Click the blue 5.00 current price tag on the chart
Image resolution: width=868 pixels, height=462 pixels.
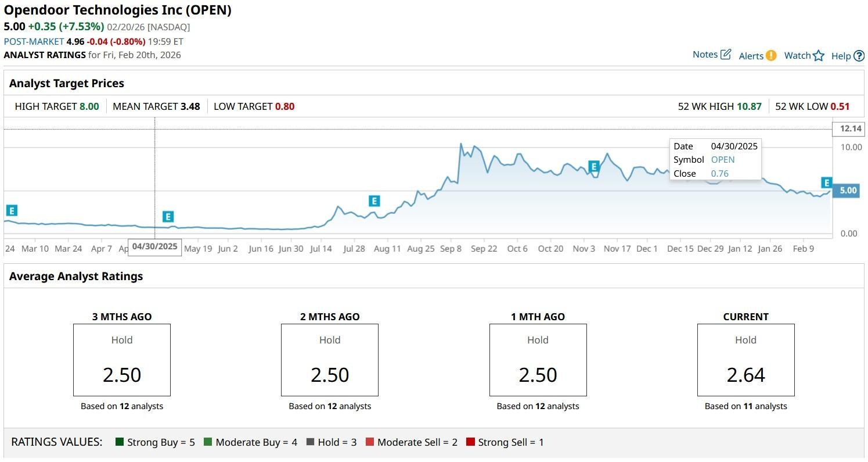(845, 191)
